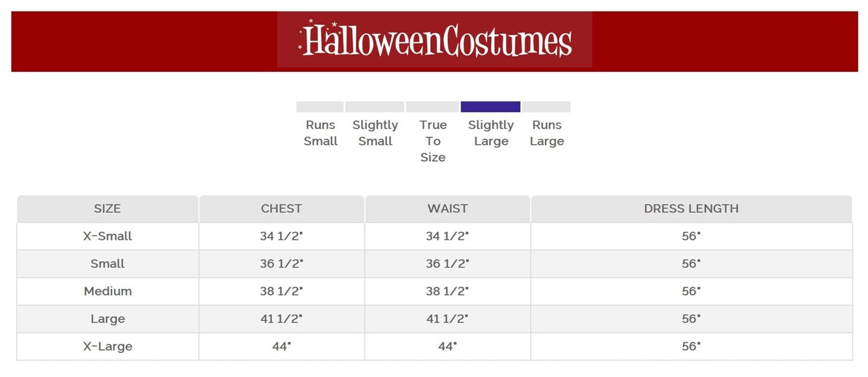Select the Runs Small fit bar
Screen dimensions: 868x377
pyautogui.click(x=319, y=107)
